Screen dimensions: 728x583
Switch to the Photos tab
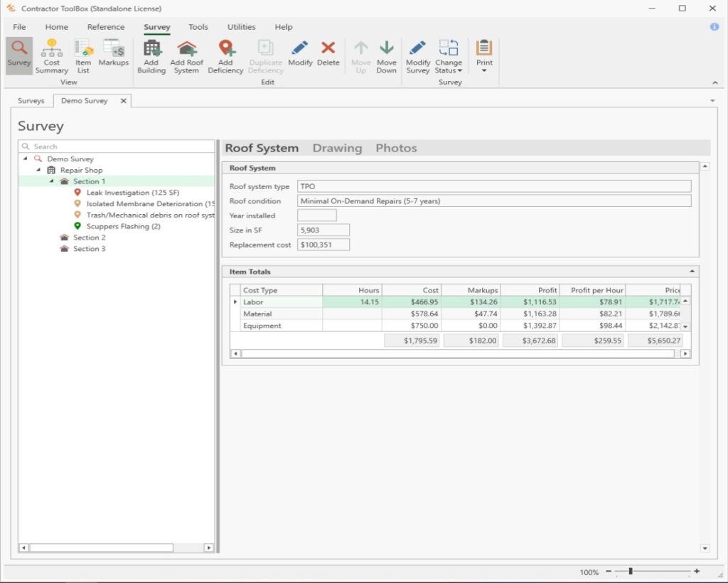396,148
